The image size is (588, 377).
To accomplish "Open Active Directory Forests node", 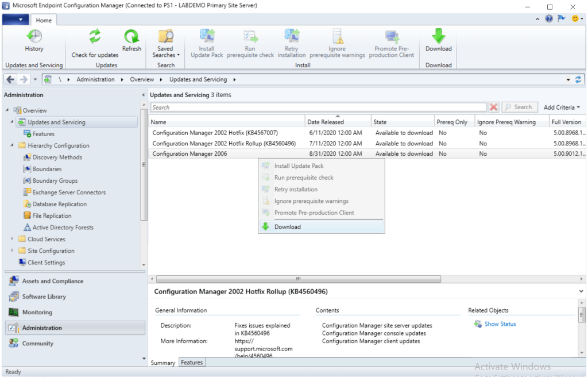I will point(63,228).
